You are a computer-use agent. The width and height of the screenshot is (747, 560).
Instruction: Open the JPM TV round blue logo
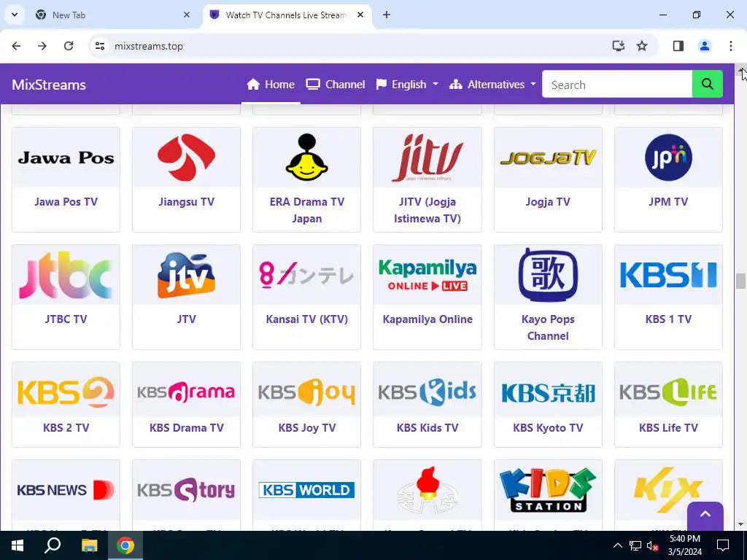point(668,157)
